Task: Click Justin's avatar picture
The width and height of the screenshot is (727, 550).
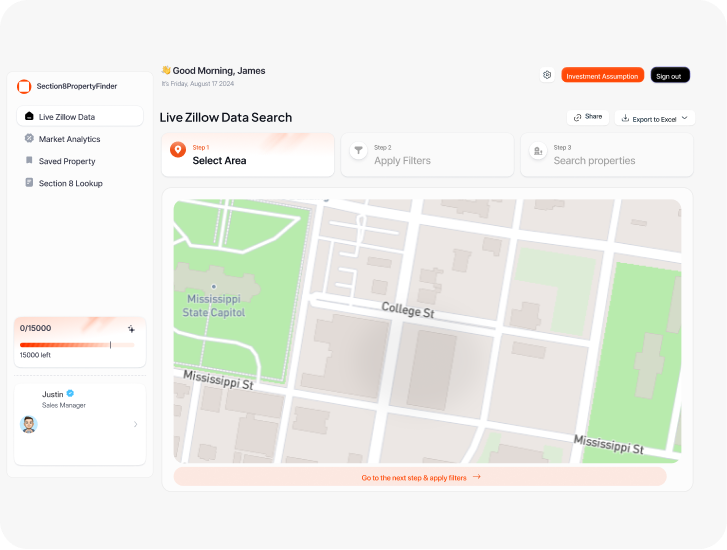Action: (x=29, y=424)
